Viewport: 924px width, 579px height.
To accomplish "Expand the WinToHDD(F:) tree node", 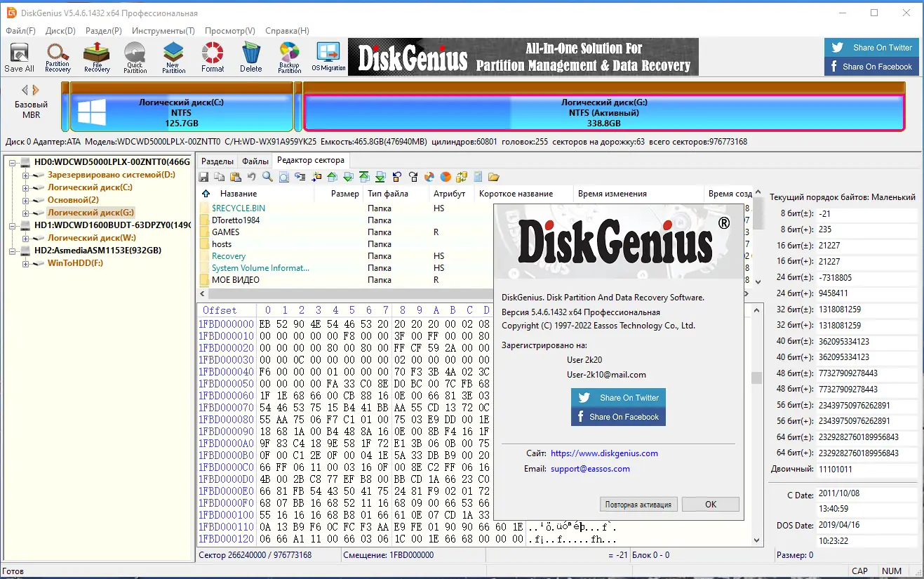I will point(26,263).
